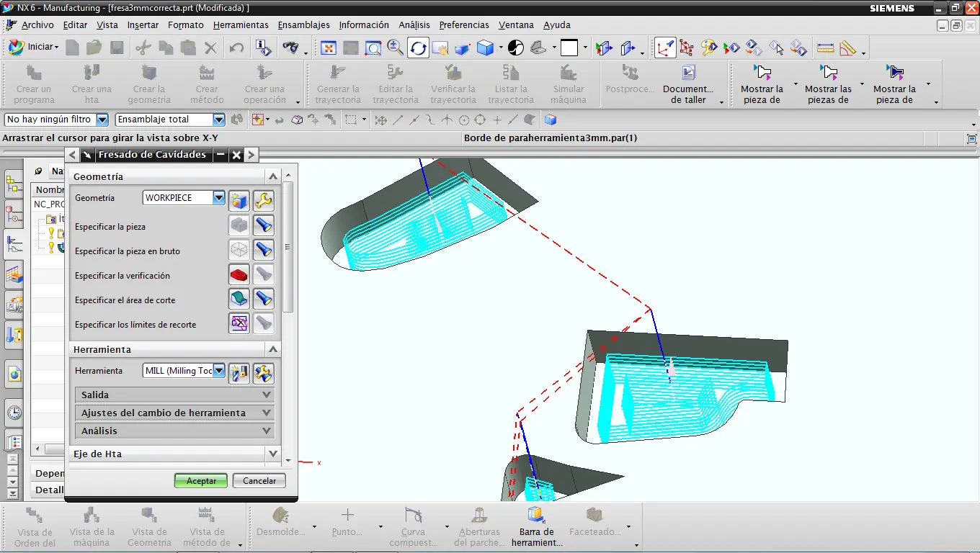Click the fit view icon
Screen dimensions: 980x553
329,48
